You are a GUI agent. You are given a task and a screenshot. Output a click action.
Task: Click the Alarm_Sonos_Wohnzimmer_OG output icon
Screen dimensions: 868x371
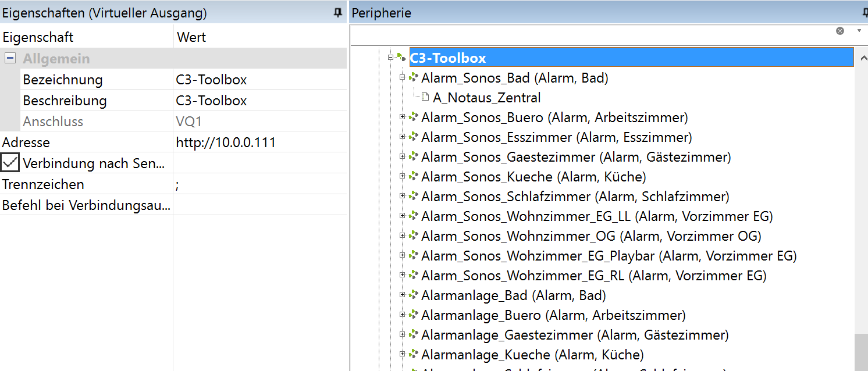pos(414,236)
